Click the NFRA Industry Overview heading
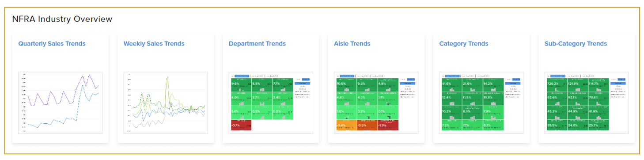 62,19
